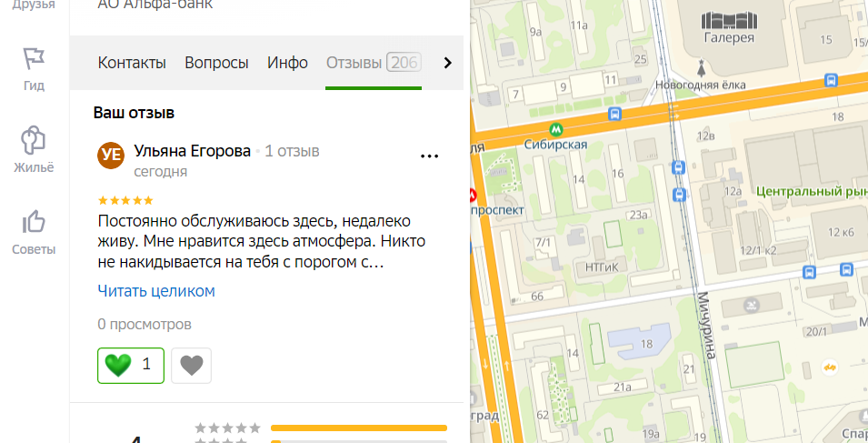Click building 23а on map
The width and height of the screenshot is (868, 443).
tap(639, 215)
